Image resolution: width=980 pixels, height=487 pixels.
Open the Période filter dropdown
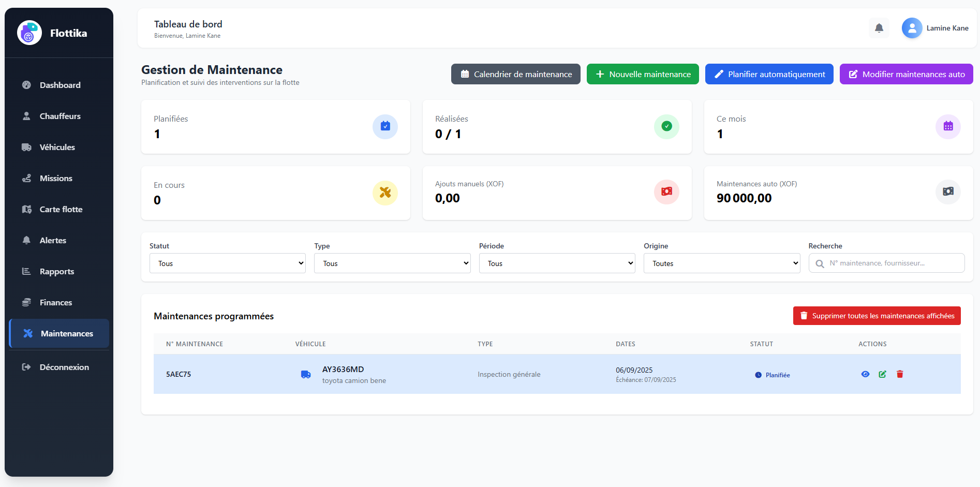click(557, 263)
